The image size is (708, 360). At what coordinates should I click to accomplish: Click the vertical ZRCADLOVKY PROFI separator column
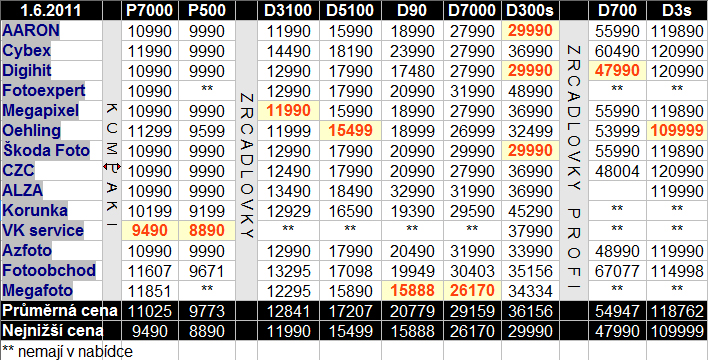pyautogui.click(x=573, y=161)
